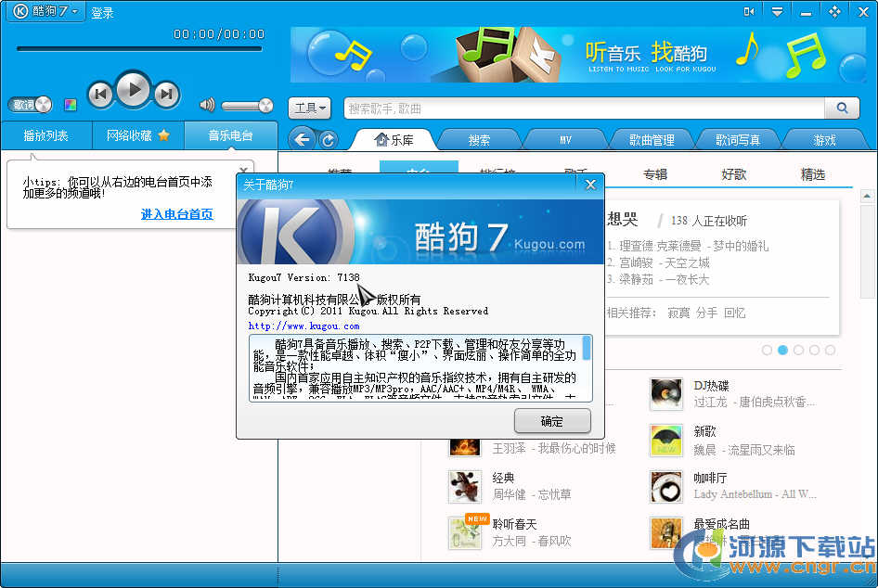This screenshot has width=878, height=588.
Task: Open the title bar dropdown menu icon
Action: (777, 12)
